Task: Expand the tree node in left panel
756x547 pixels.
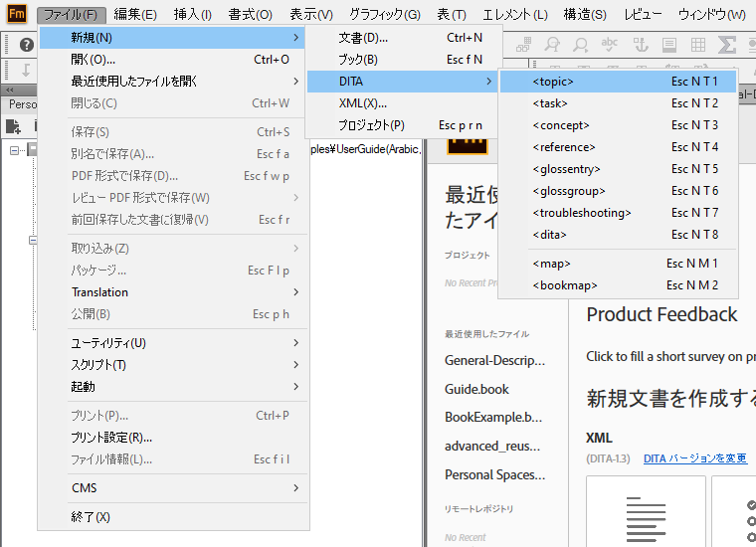Action: pyautogui.click(x=15, y=150)
